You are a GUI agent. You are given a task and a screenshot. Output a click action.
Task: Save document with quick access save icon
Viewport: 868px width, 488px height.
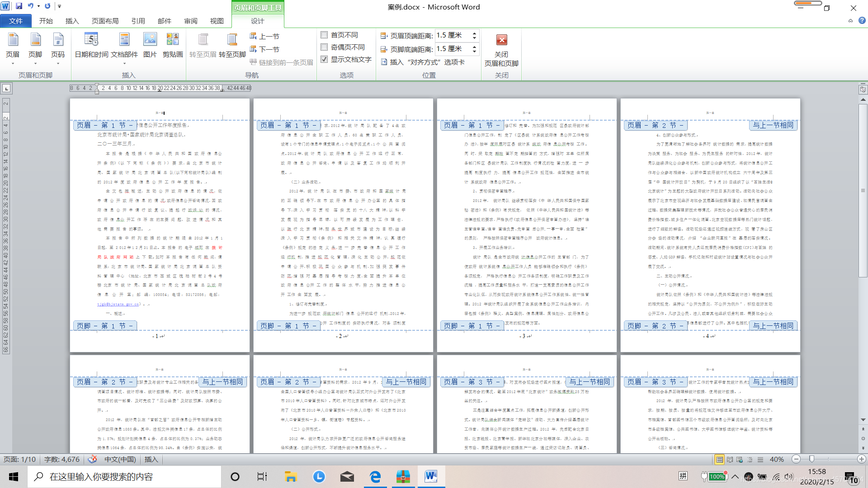click(x=19, y=6)
